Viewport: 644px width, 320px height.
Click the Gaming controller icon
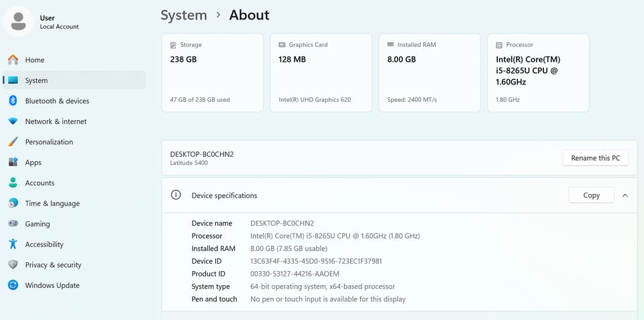pos(13,224)
